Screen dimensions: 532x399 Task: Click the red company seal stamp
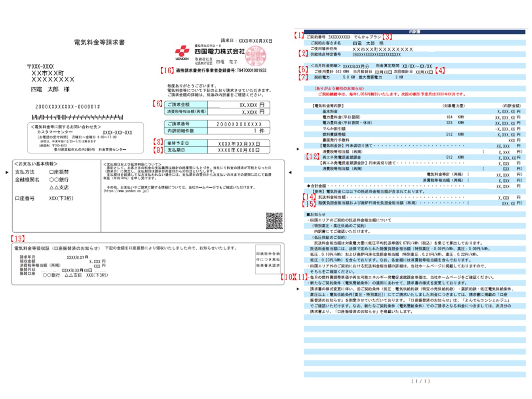(255, 56)
